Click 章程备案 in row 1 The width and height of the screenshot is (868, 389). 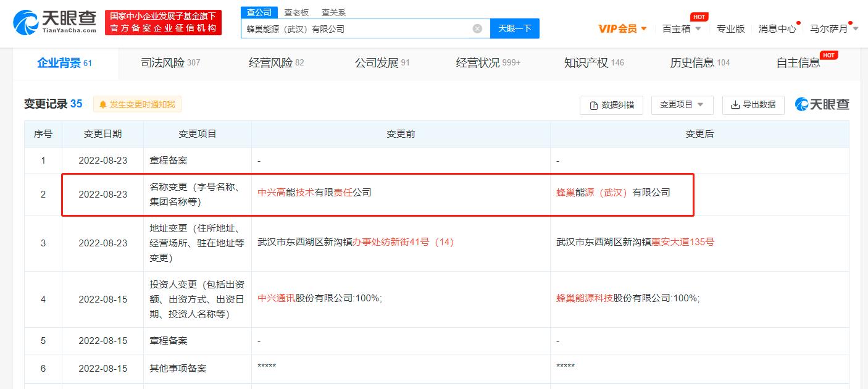click(169, 161)
